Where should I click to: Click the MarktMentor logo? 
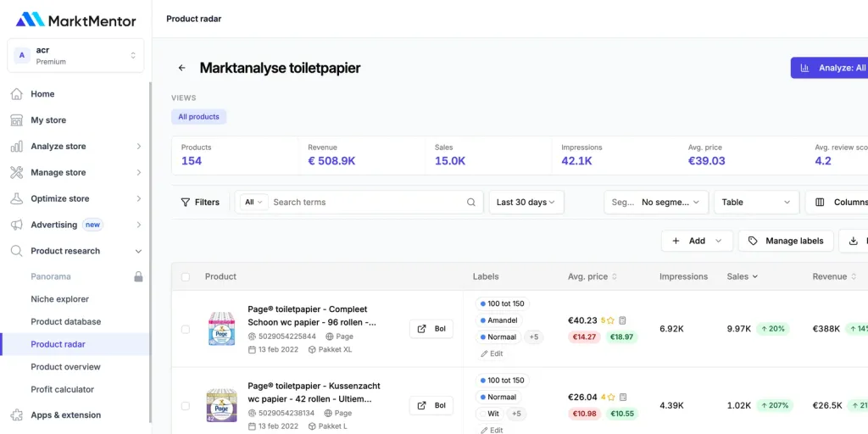75,20
